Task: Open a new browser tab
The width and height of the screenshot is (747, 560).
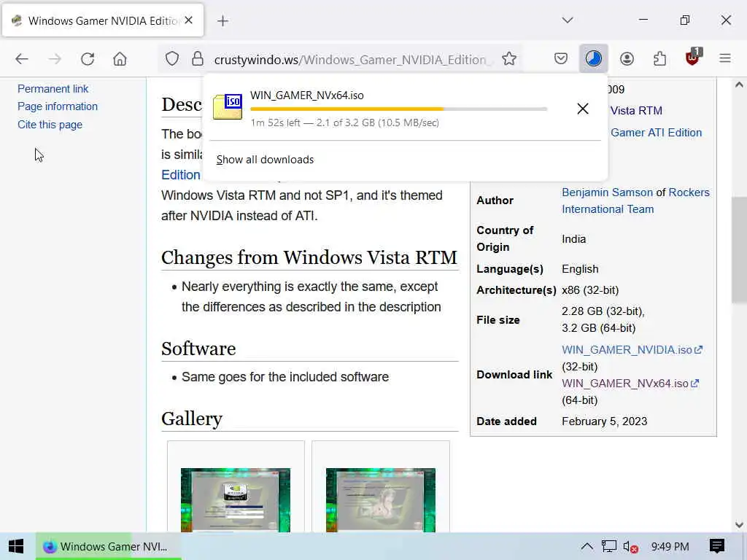Action: [x=222, y=21]
